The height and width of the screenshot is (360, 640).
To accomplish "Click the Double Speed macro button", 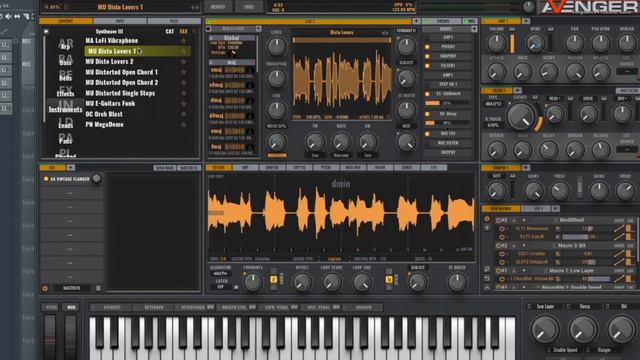I will [565, 350].
